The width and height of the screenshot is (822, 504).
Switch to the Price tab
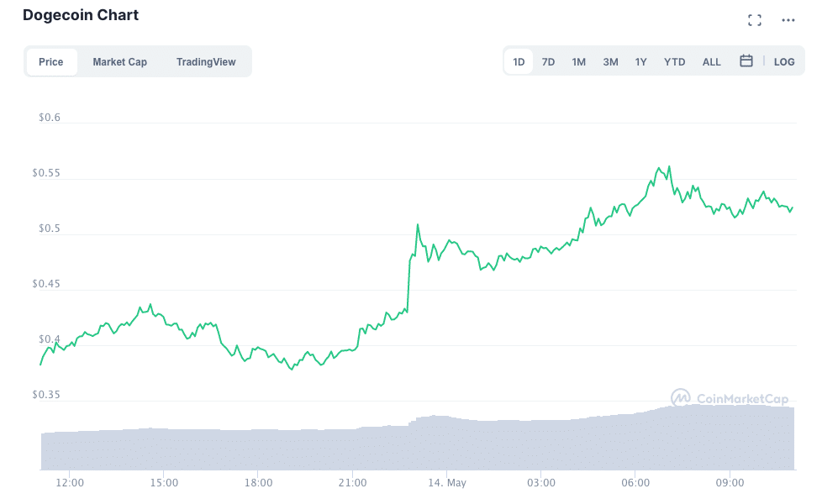point(51,61)
